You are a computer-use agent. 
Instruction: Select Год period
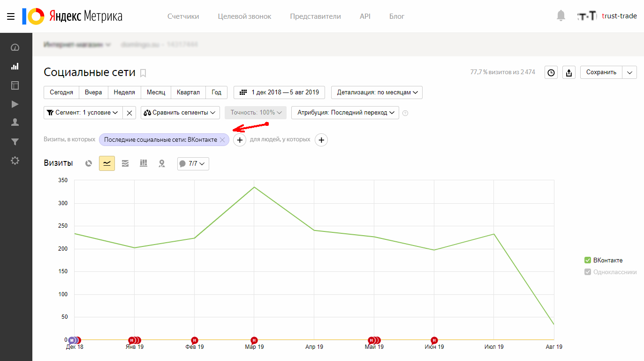[216, 92]
